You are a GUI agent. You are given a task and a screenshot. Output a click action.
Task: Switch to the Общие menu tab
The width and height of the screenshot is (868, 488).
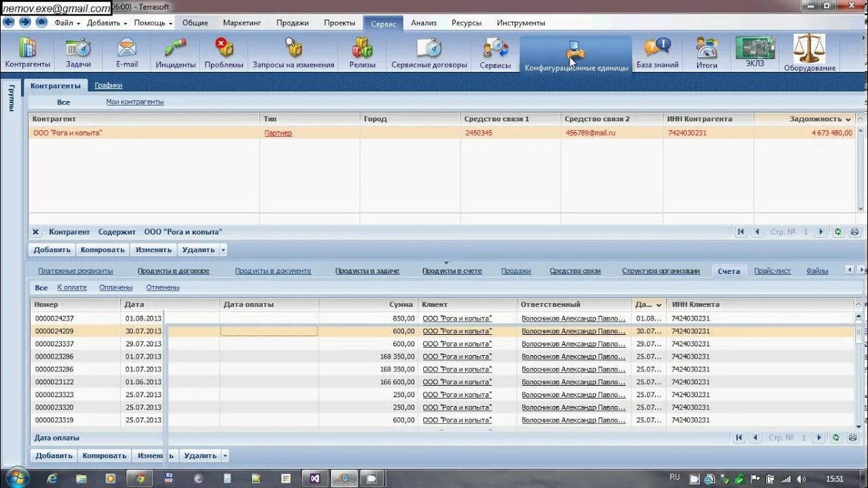(x=195, y=22)
